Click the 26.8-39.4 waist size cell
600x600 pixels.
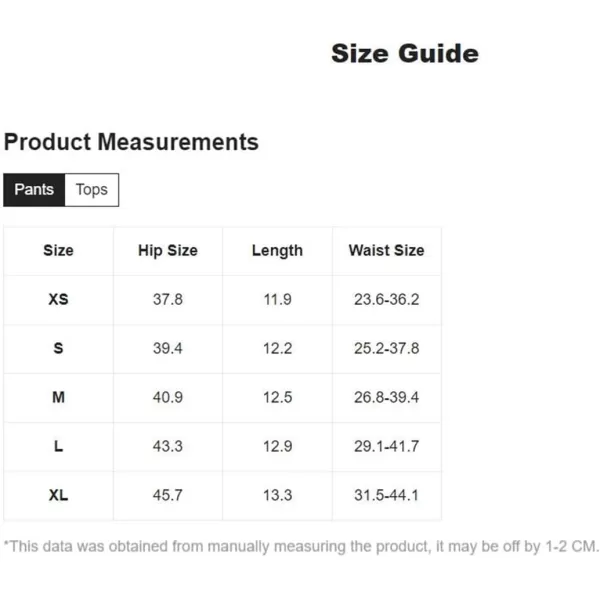click(386, 398)
